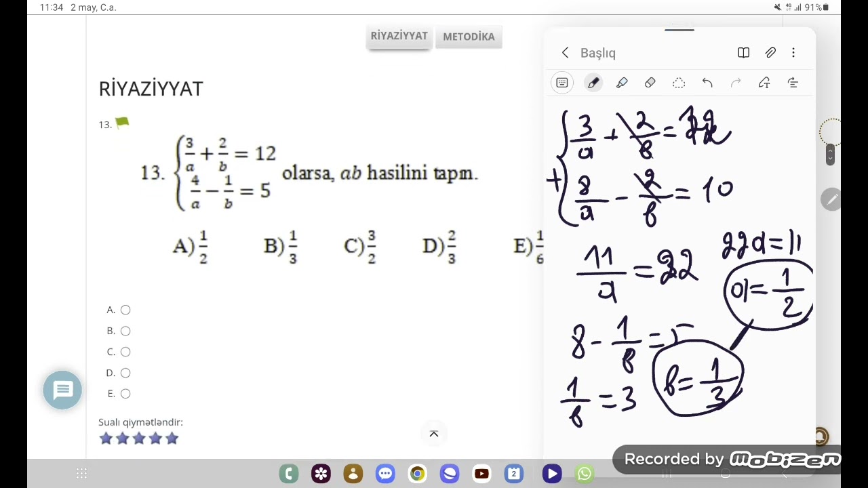The width and height of the screenshot is (868, 488).
Task: Select answer option C radio button
Action: tap(125, 352)
